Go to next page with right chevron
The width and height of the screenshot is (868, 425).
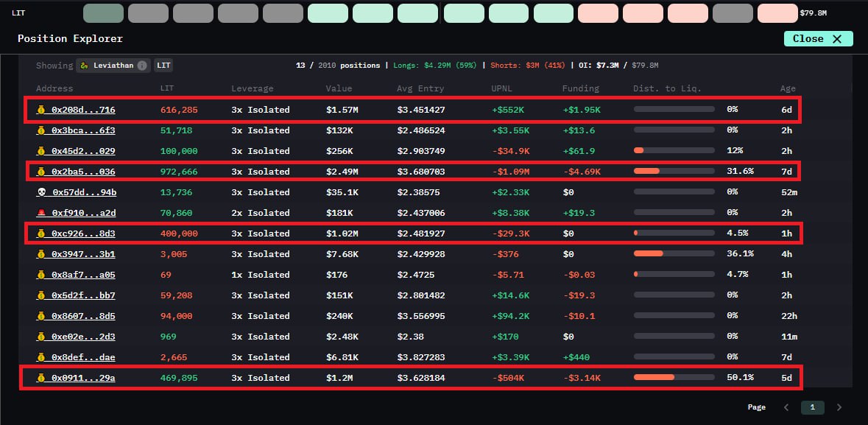point(839,407)
